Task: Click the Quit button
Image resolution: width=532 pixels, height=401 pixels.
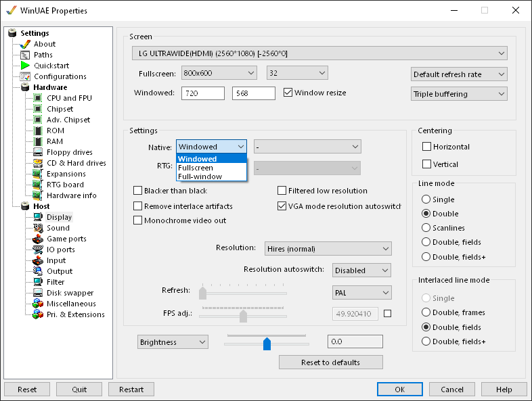Action: 79,390
